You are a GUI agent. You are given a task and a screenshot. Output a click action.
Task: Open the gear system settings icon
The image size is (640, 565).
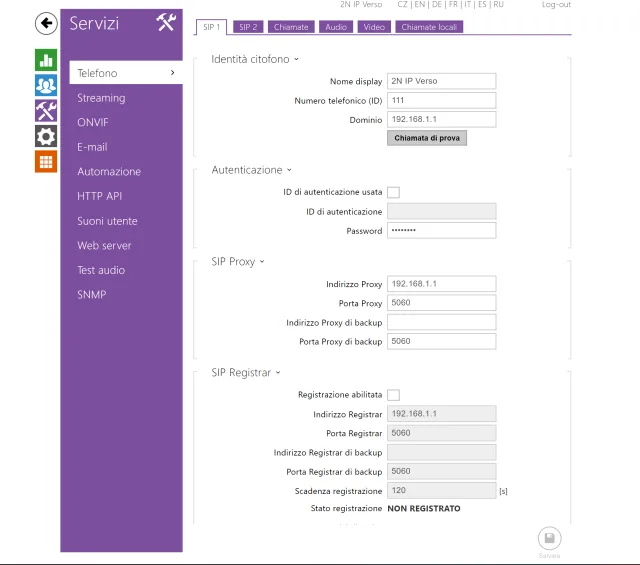(46, 136)
